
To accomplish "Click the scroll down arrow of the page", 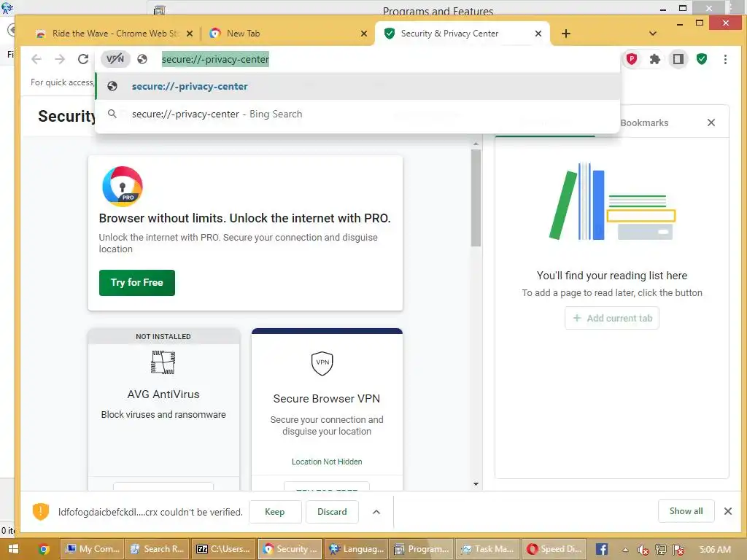I will tap(476, 484).
